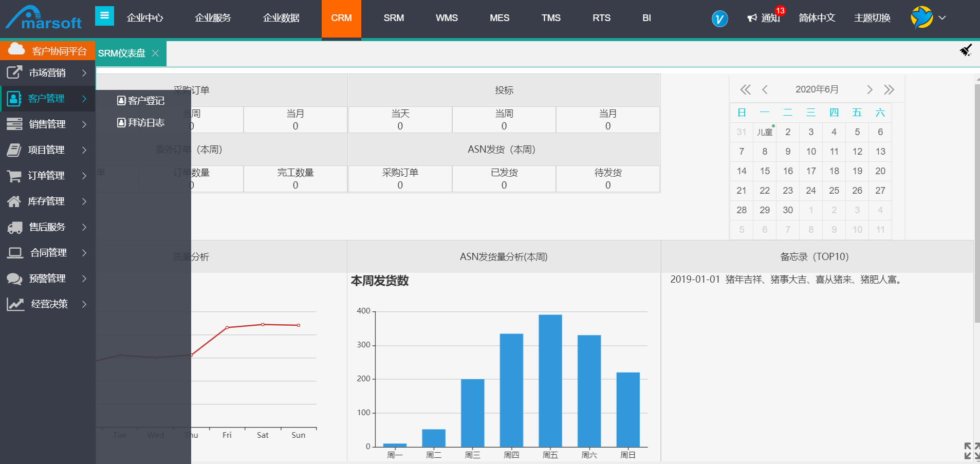Select calendar date 儿童 on June 1
980x464 pixels.
pos(765,132)
